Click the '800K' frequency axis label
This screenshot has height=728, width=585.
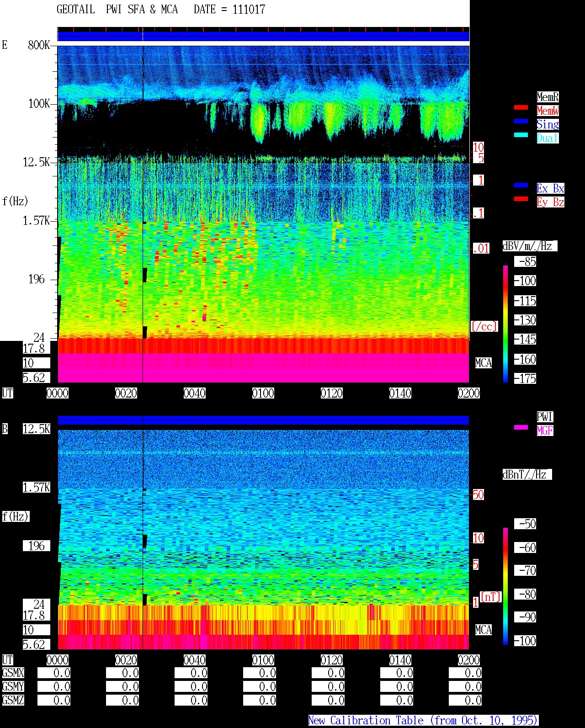[x=39, y=45]
